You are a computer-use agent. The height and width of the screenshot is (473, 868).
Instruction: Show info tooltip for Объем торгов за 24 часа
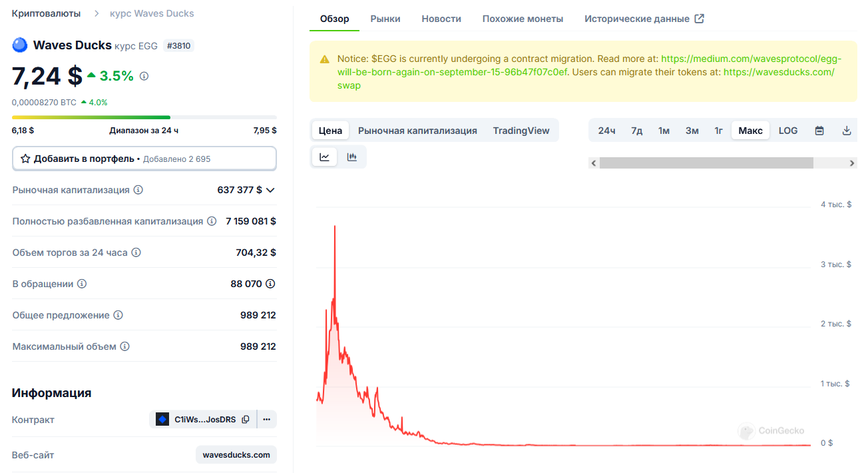click(x=136, y=252)
